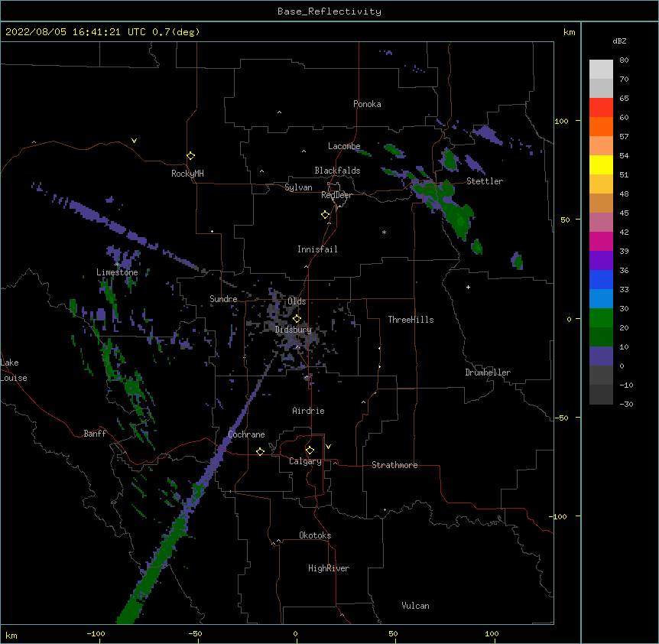Click the Lacombe city label
Image resolution: width=659 pixels, height=644 pixels.
[344, 146]
